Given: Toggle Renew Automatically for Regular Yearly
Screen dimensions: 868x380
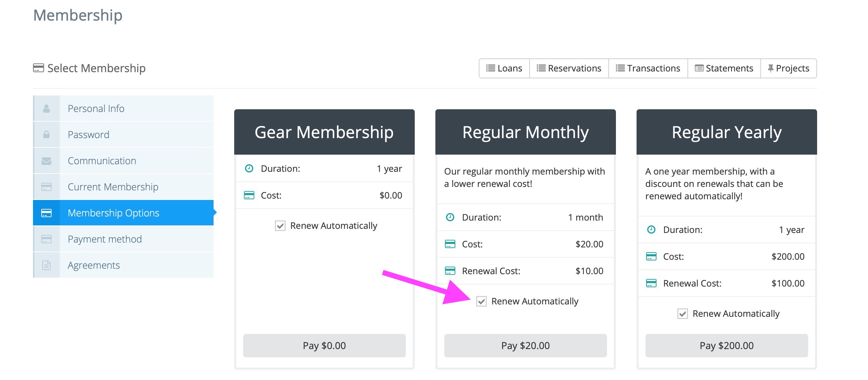Looking at the screenshot, I should 683,314.
